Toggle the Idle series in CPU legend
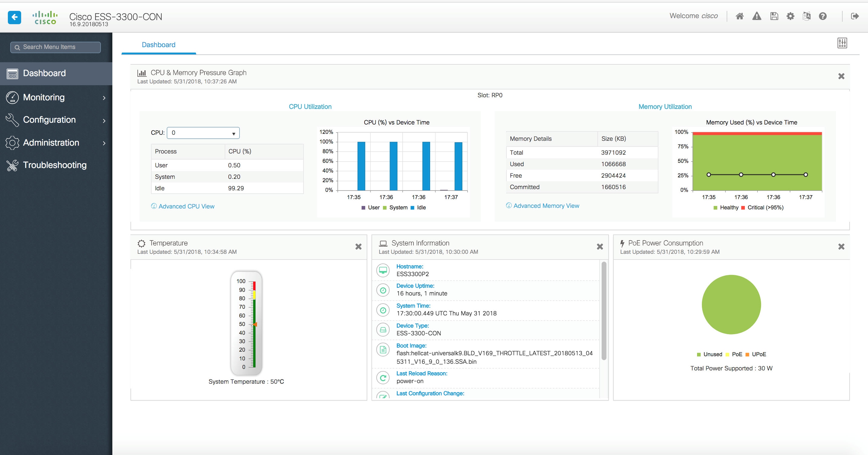Image resolution: width=868 pixels, height=455 pixels. pyautogui.click(x=418, y=208)
